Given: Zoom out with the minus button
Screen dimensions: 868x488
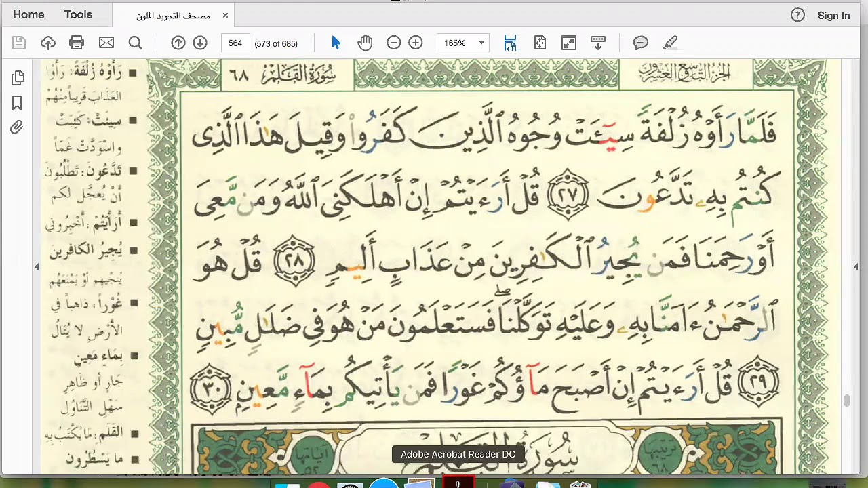Looking at the screenshot, I should click(x=393, y=43).
